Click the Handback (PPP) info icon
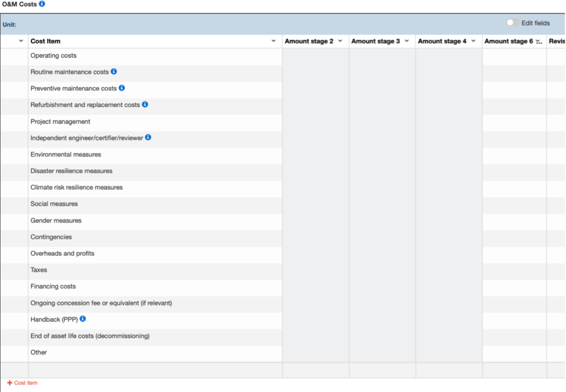This screenshot has height=392, width=566. point(83,319)
